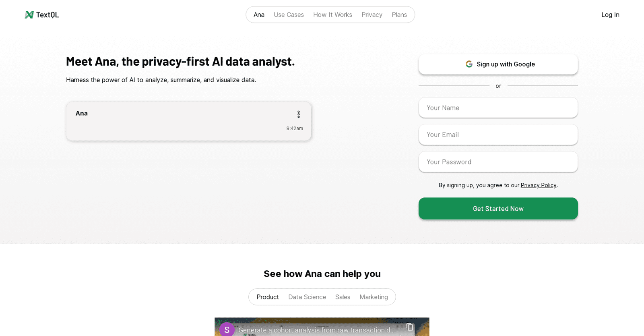Focus the Your Email field
This screenshot has height=336, width=644.
click(498, 135)
